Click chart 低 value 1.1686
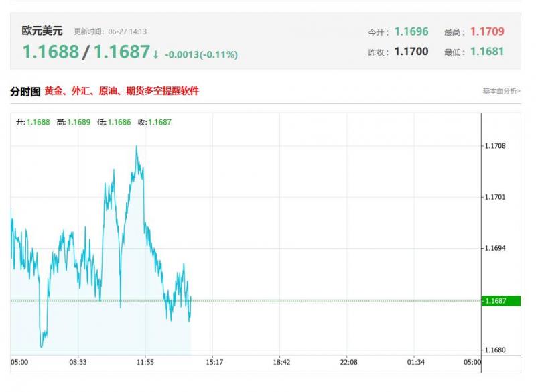This screenshot has width=536, height=392. [x=119, y=122]
